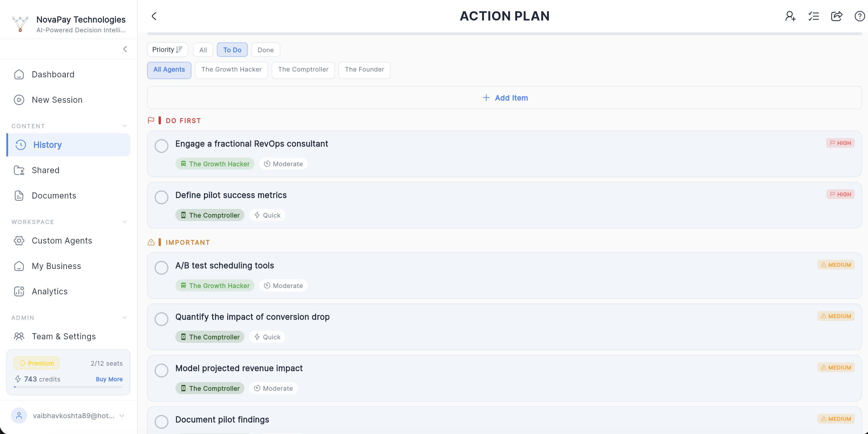Collapse the CONTENT section in the sidebar

(x=125, y=126)
